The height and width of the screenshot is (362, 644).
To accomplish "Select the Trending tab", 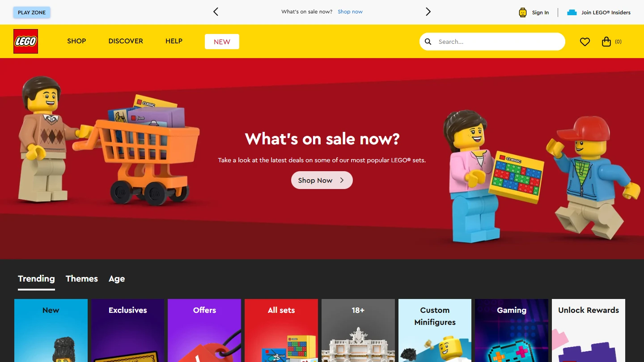I will (36, 278).
